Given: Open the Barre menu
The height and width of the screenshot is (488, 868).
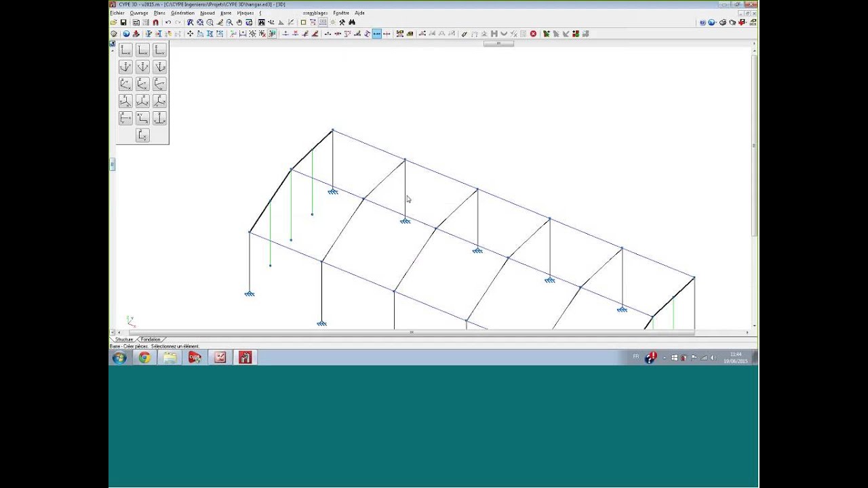Looking at the screenshot, I should (226, 13).
